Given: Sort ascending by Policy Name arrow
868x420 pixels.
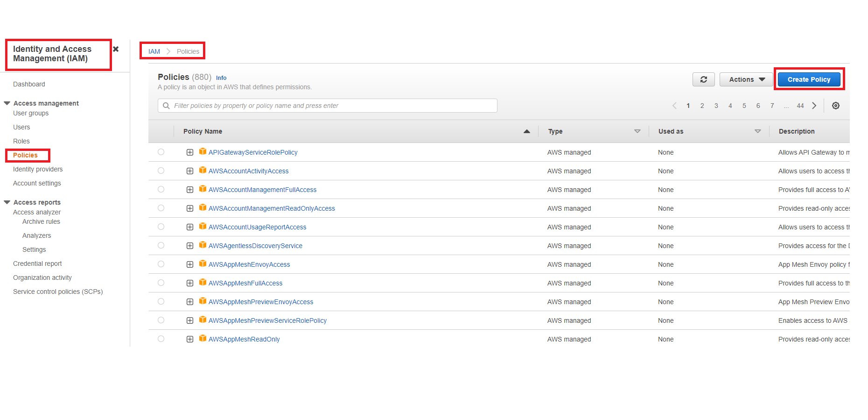Looking at the screenshot, I should pyautogui.click(x=527, y=131).
